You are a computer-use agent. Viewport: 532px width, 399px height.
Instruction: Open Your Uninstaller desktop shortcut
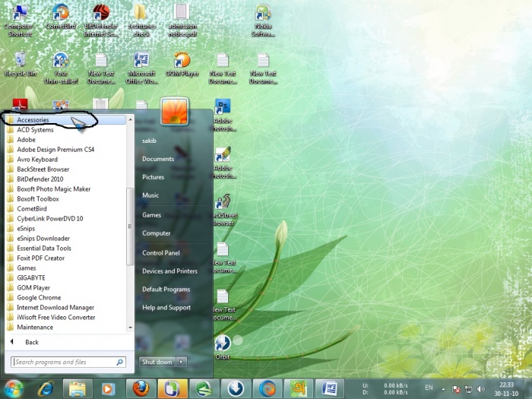[60, 68]
